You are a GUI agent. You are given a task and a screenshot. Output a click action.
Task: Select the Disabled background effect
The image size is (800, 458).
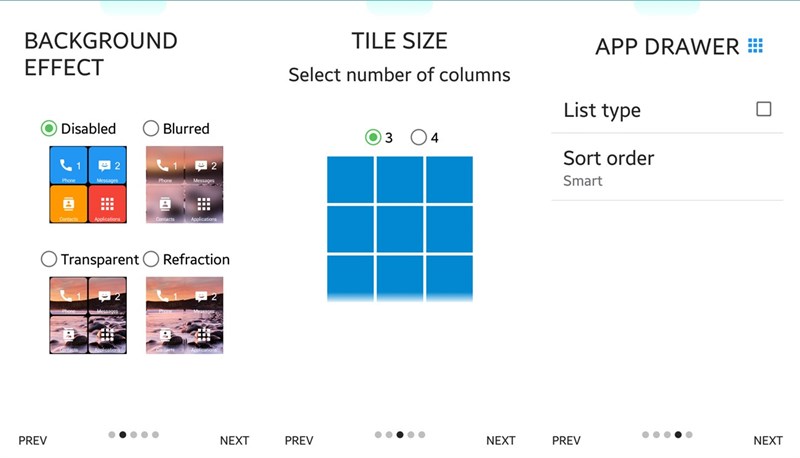tap(49, 128)
